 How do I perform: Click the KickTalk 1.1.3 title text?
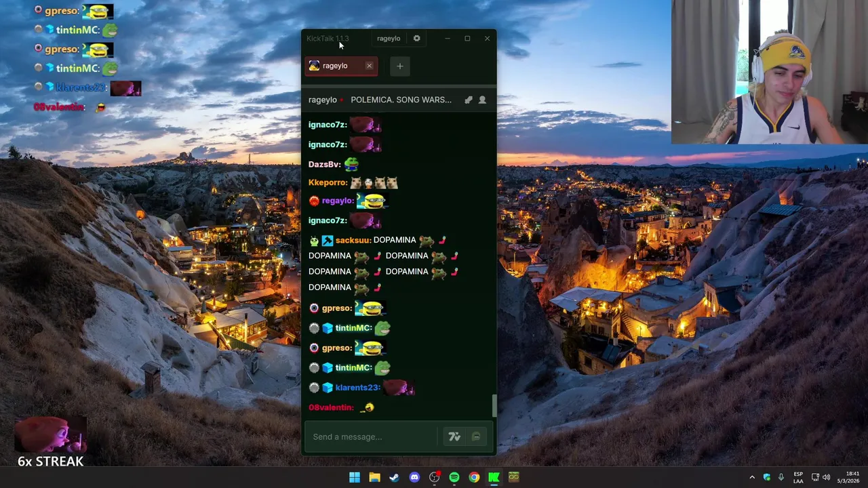pyautogui.click(x=328, y=39)
